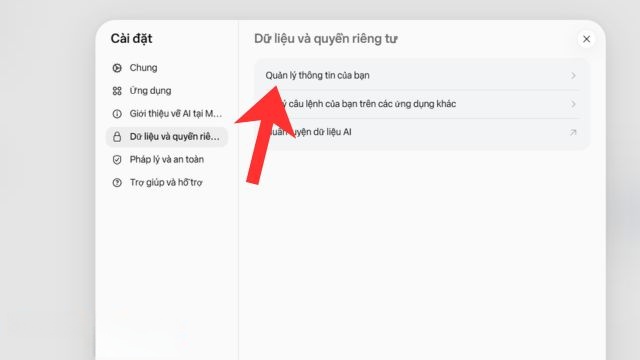Open câu lệnh của bạn trên các ứng dụng khác
640x360 pixels.
pos(422,104)
